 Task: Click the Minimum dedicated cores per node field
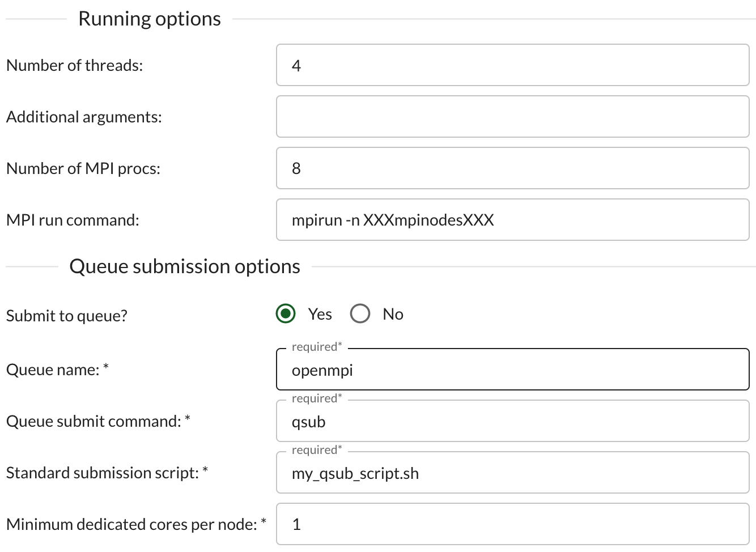pos(510,524)
